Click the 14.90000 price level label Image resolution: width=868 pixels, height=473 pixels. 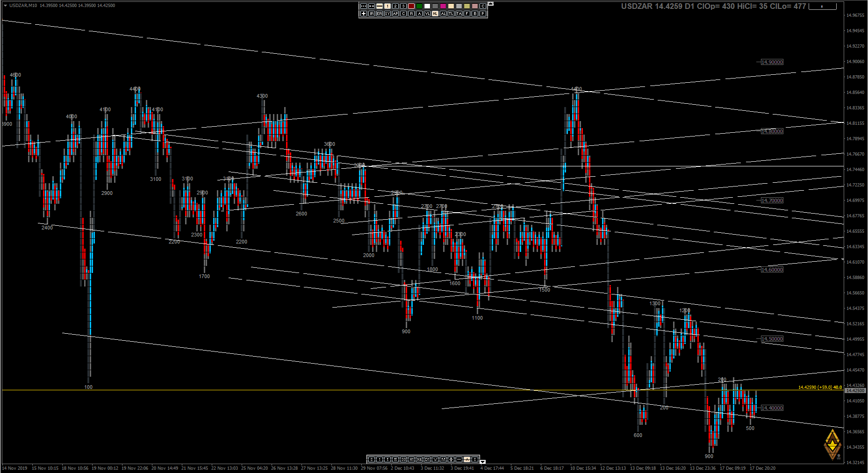point(772,62)
